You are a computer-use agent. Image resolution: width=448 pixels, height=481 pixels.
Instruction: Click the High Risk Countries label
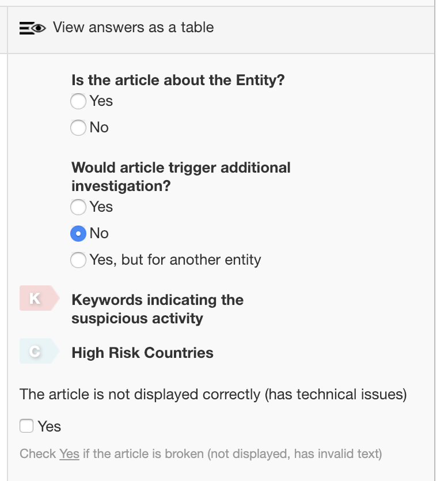(142, 353)
